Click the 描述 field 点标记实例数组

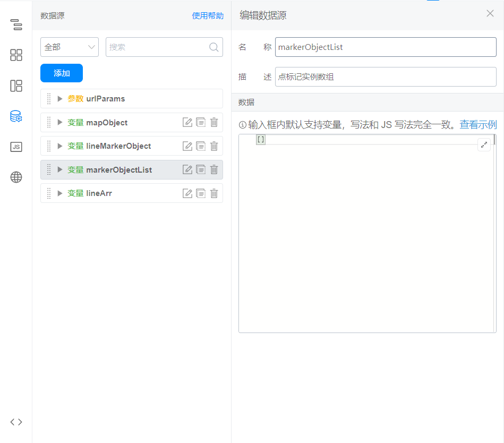[386, 77]
